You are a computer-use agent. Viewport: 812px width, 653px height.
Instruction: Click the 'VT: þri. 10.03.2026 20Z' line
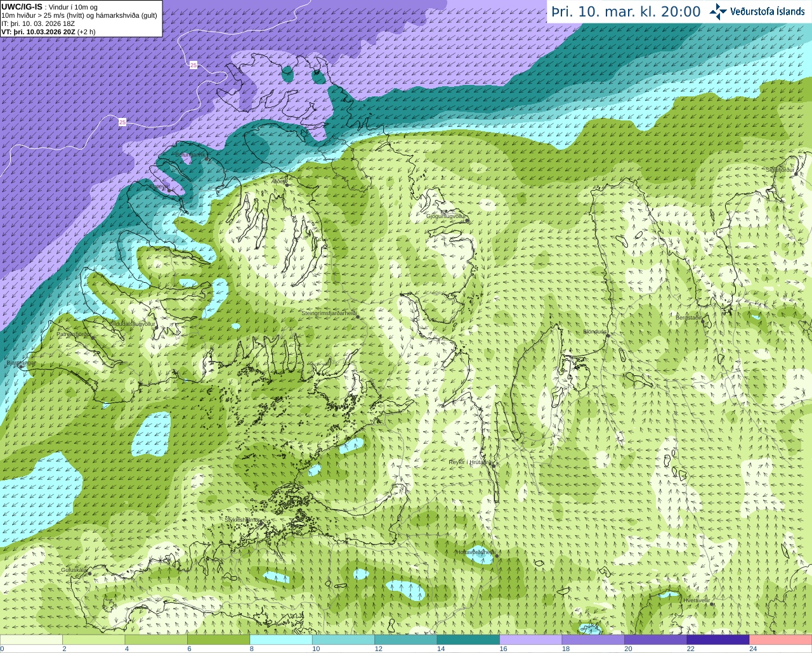point(48,32)
